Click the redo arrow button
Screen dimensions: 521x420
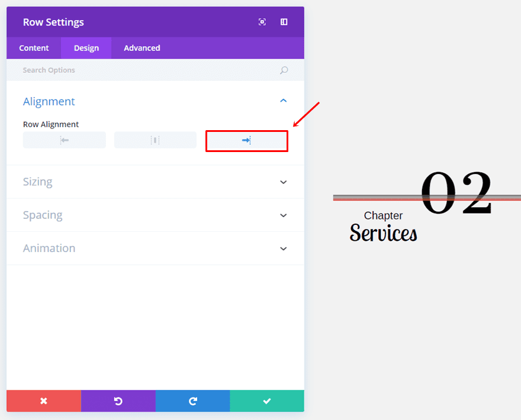(192, 401)
